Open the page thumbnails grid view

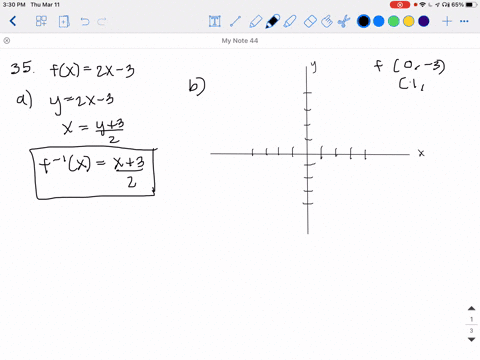point(41,21)
